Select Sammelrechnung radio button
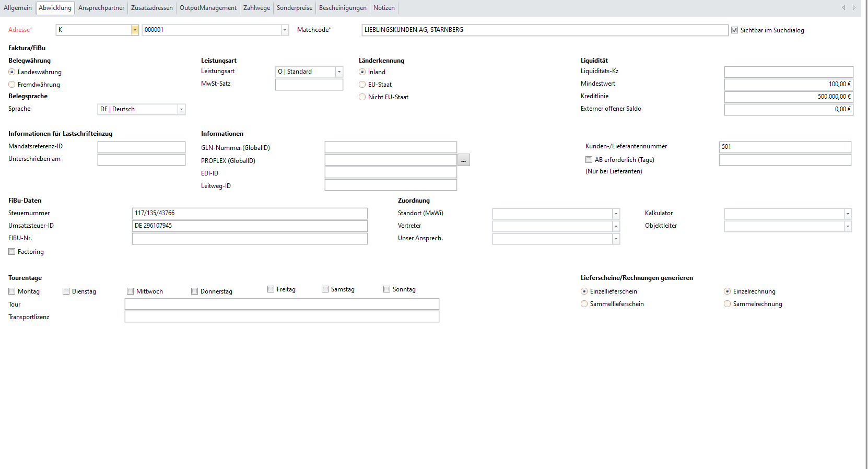The width and height of the screenshot is (868, 469). [727, 304]
